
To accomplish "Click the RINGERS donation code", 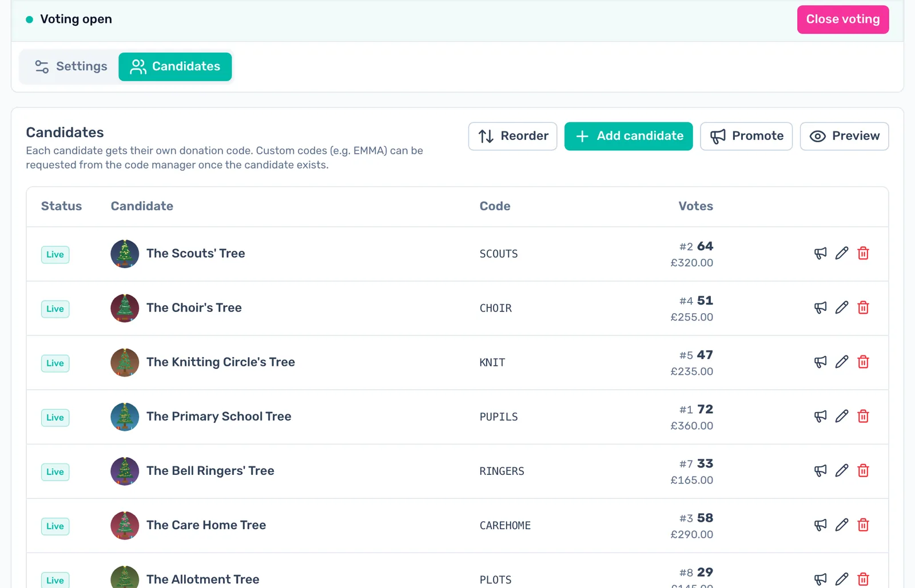I will [x=502, y=471].
